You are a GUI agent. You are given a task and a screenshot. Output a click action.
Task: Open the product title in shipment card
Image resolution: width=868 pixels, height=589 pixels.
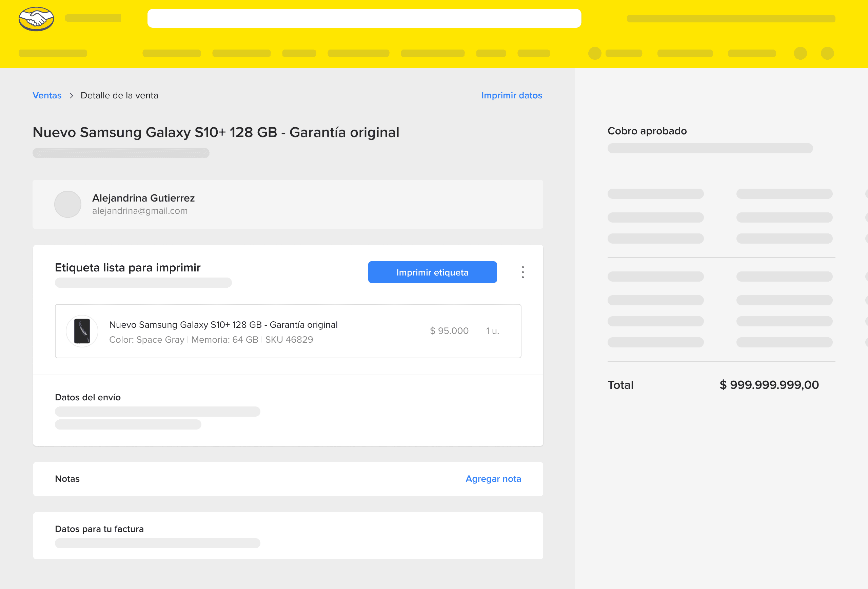(223, 324)
